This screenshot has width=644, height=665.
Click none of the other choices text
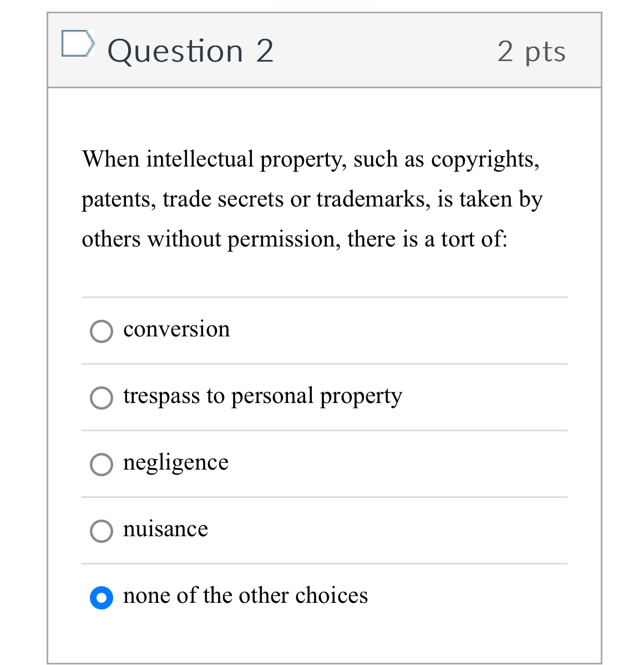coord(245,596)
